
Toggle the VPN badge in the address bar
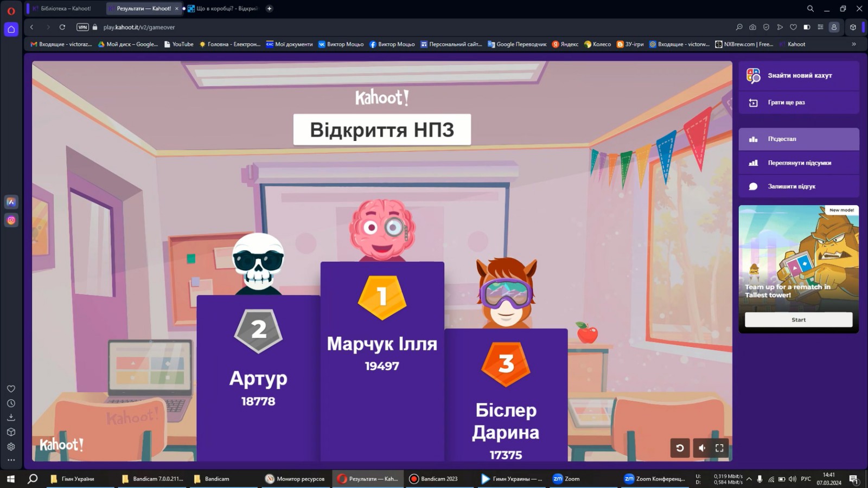click(82, 27)
